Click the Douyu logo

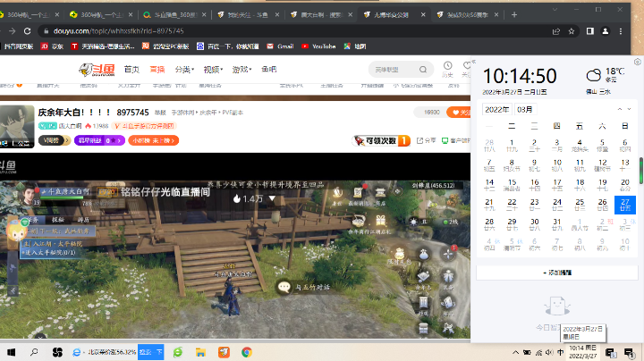point(97,70)
